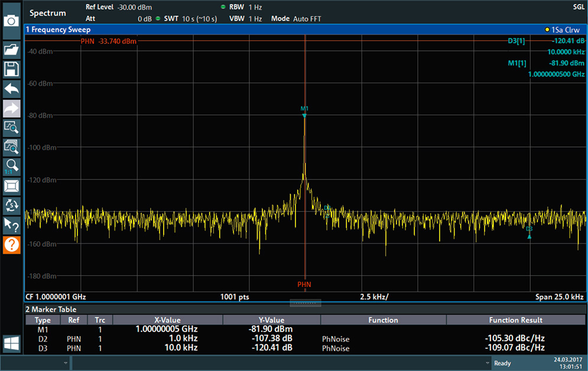Open the SmartGrid layout icon
Image resolution: width=588 pixels, height=371 pixels.
12,186
